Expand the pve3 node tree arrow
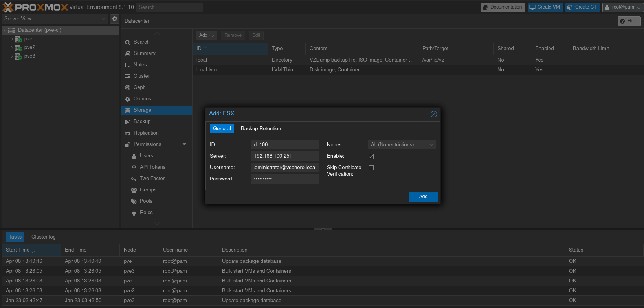644x308 pixels. point(12,56)
